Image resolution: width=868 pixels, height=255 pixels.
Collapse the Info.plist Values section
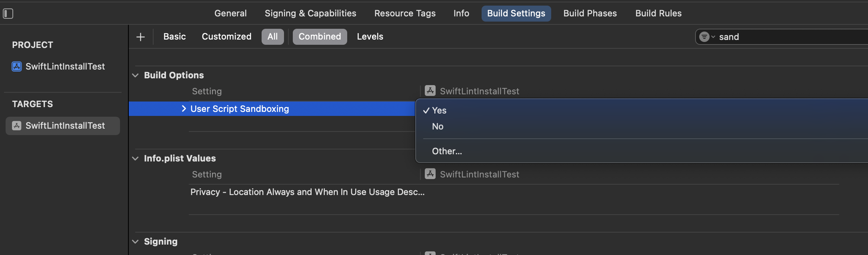pyautogui.click(x=136, y=158)
